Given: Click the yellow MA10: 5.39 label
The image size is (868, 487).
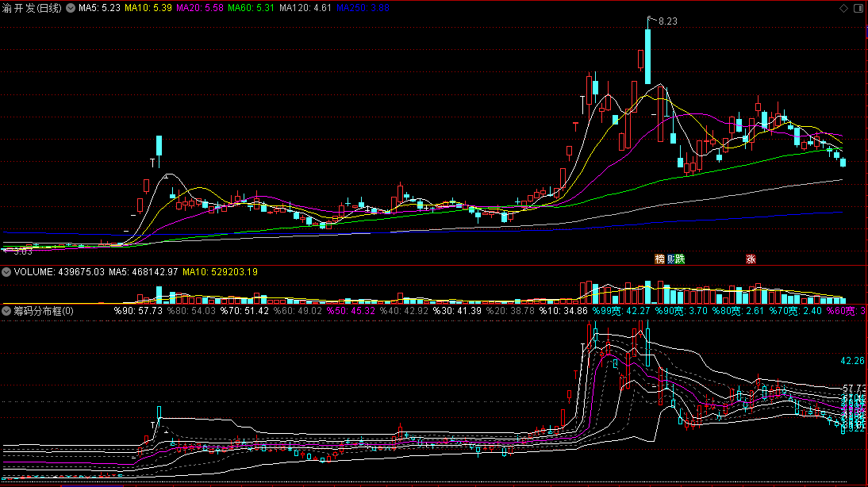Looking at the screenshot, I should pyautogui.click(x=148, y=8).
